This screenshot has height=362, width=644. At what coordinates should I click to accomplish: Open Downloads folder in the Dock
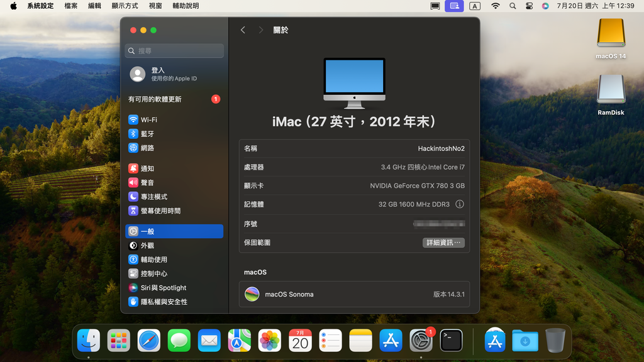(x=525, y=341)
